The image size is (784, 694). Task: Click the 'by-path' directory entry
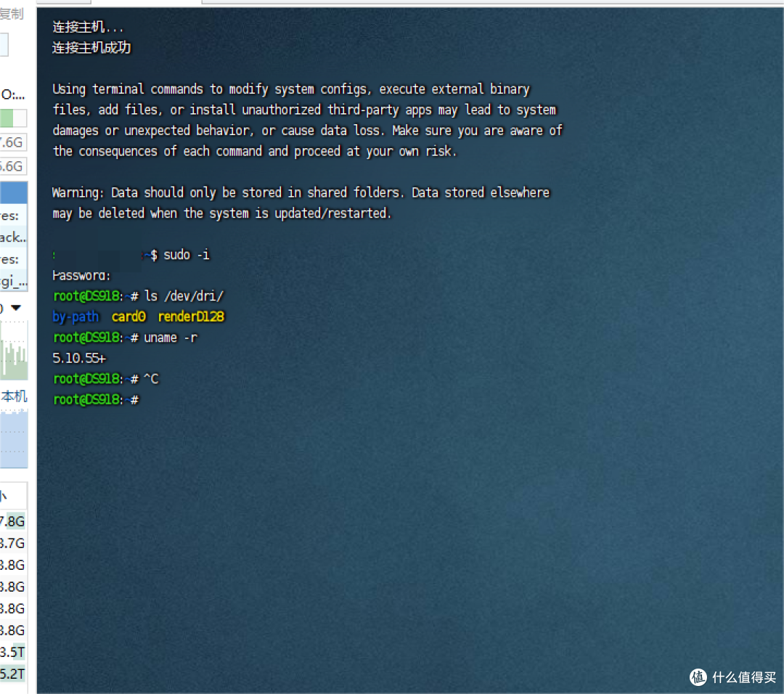point(75,317)
